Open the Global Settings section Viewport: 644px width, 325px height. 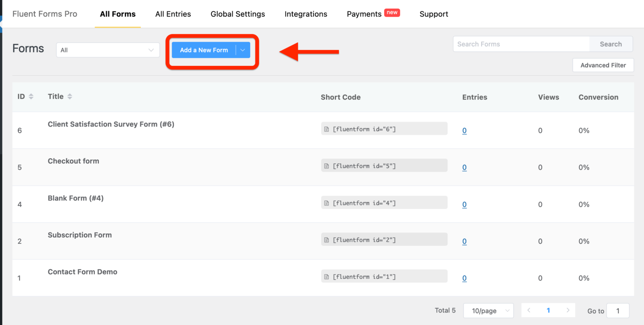click(x=237, y=14)
